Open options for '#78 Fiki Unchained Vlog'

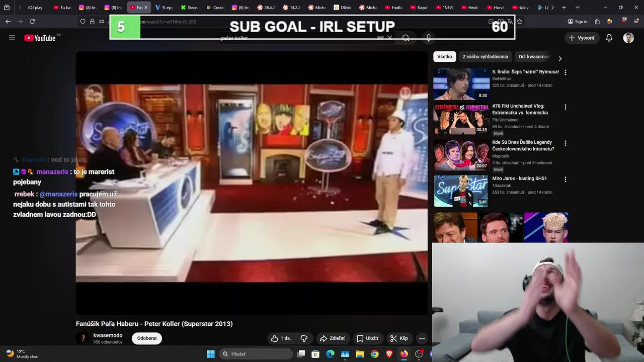pyautogui.click(x=566, y=107)
